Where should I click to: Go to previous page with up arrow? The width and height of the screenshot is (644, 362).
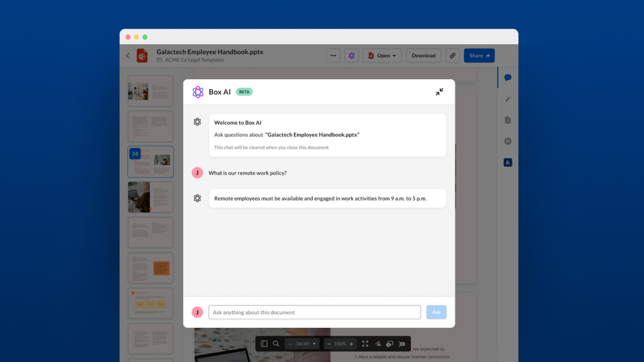[290, 344]
